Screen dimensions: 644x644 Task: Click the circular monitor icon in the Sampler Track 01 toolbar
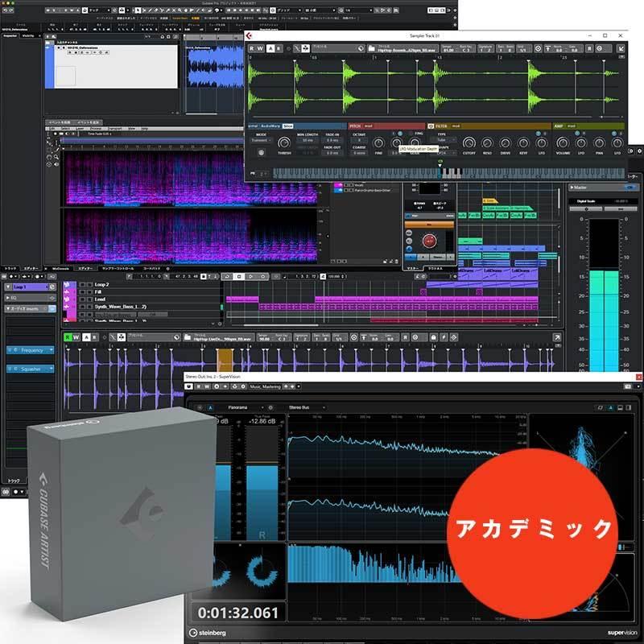[x=538, y=48]
